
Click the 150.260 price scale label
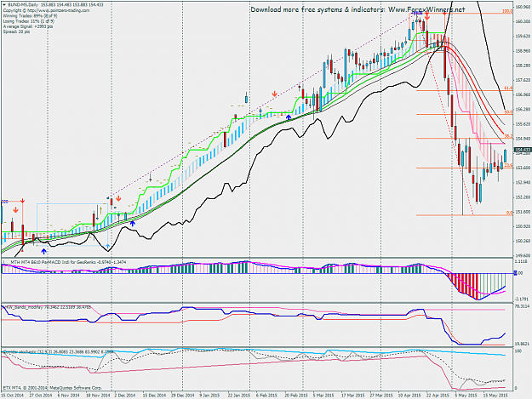[523, 241]
